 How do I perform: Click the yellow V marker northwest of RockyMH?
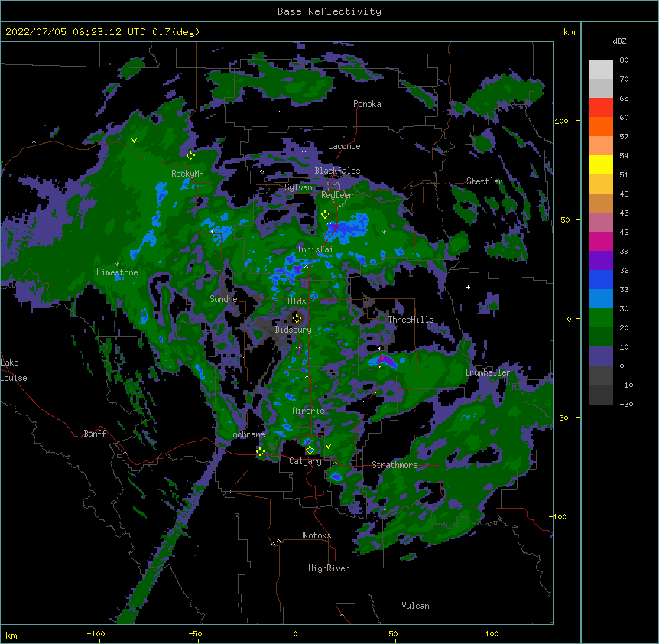[x=134, y=141]
